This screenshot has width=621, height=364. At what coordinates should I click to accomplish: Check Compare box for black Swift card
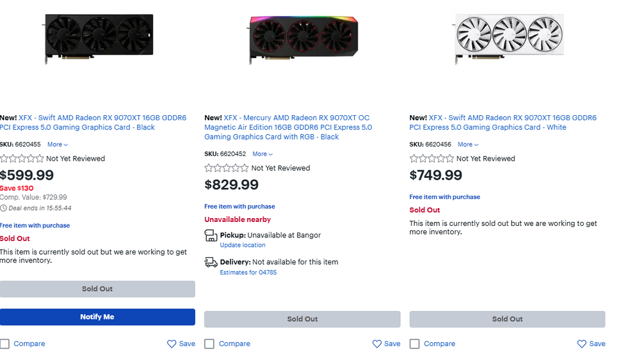pos(5,344)
